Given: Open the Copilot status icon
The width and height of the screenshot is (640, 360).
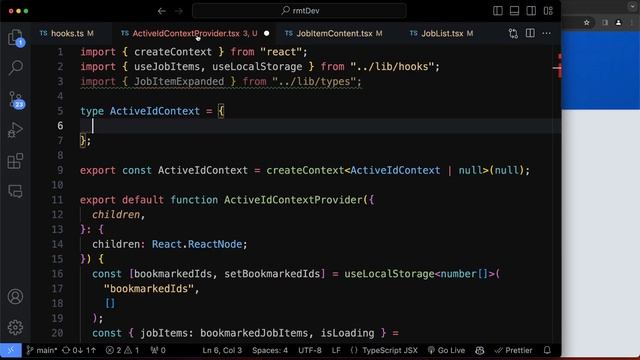Looking at the screenshot, I should [x=480, y=350].
